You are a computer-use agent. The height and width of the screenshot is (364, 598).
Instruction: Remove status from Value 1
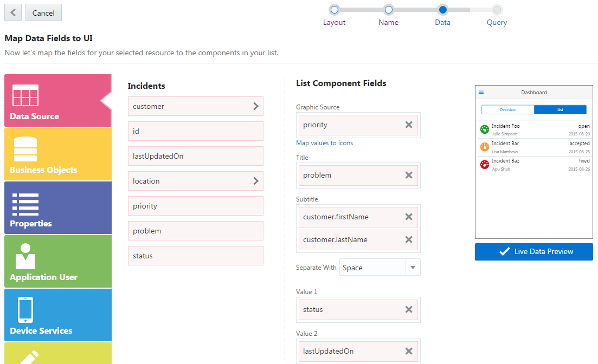pos(409,310)
